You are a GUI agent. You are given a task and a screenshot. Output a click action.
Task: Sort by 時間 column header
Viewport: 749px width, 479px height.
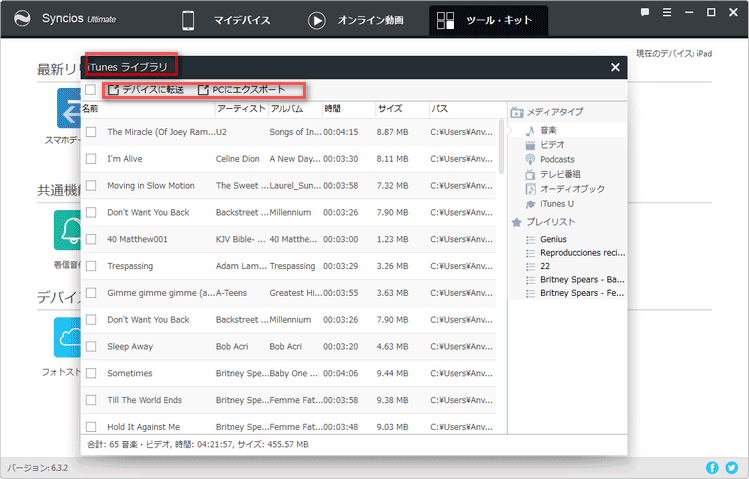click(x=349, y=109)
